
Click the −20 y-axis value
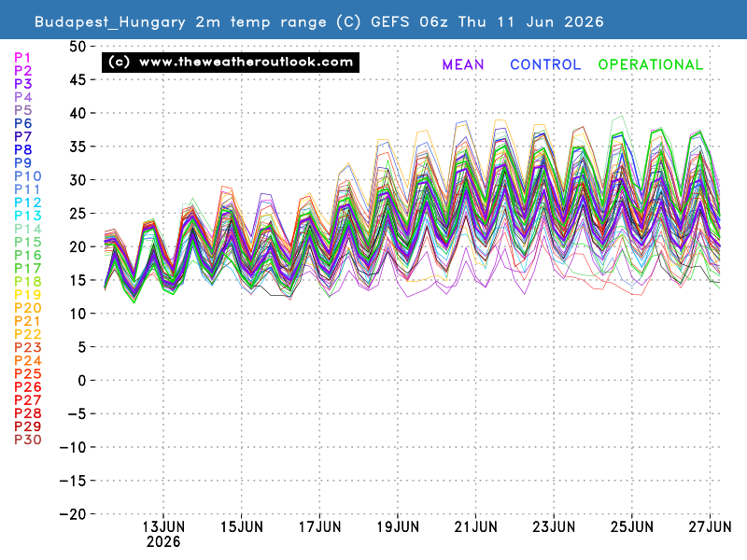[73, 514]
